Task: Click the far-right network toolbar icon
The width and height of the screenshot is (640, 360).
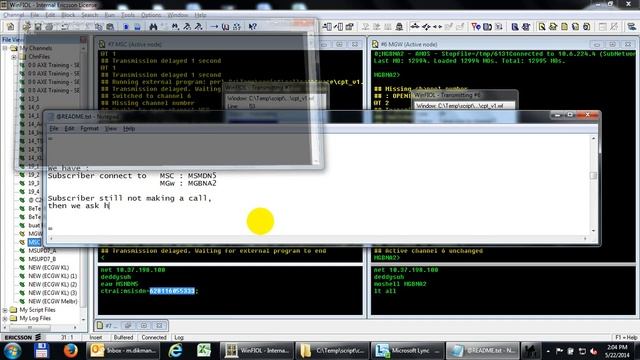Action: [x=631, y=27]
